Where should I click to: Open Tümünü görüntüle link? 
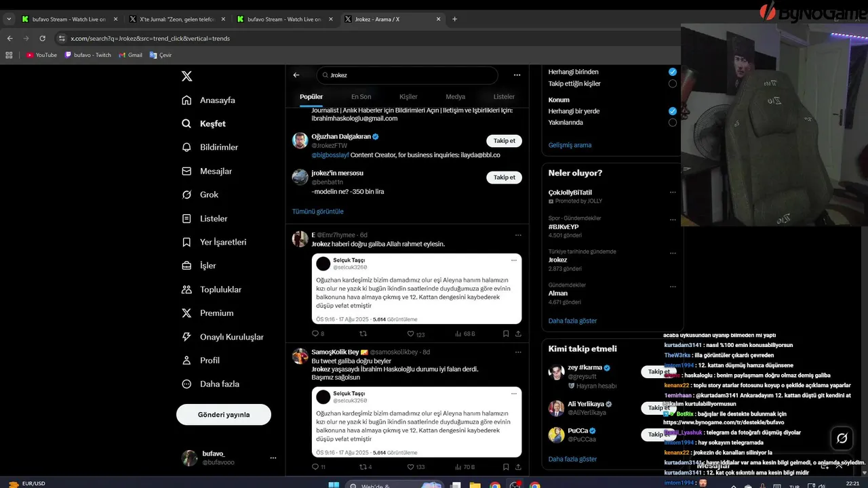(x=317, y=211)
